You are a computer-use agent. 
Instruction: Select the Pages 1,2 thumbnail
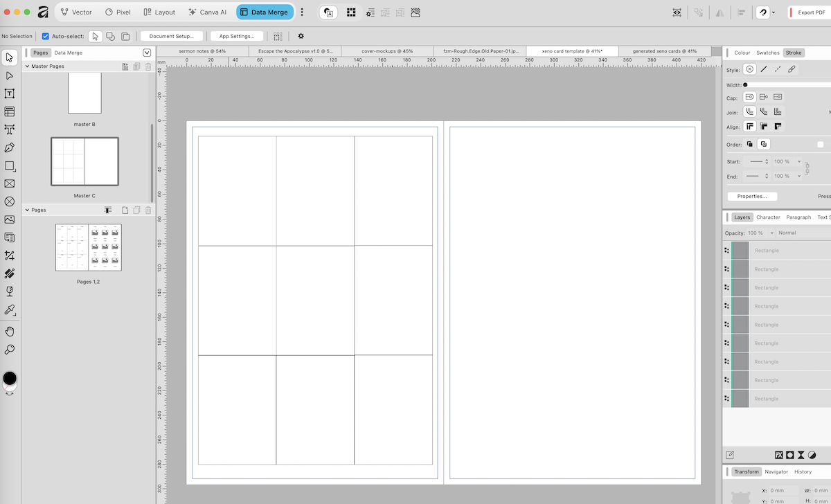89,247
